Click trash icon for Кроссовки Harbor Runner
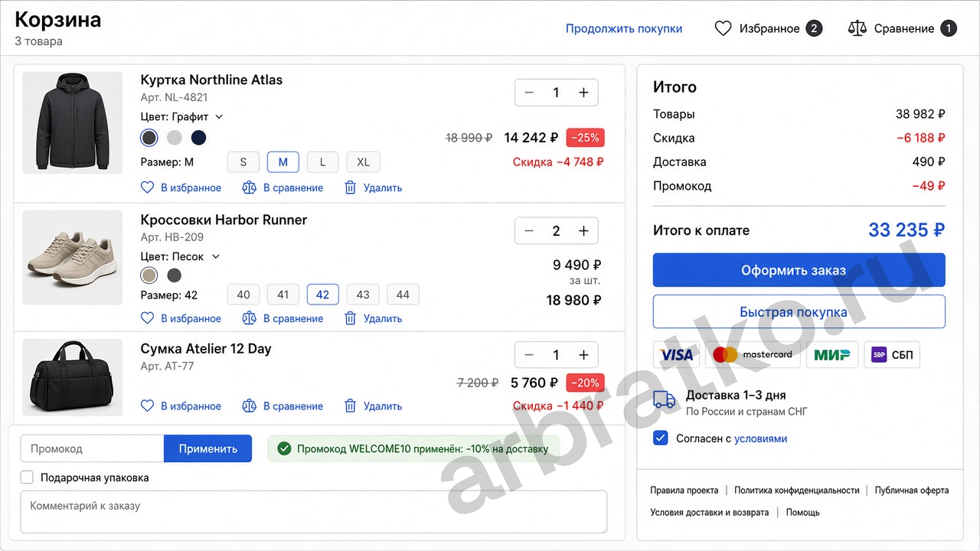The image size is (980, 551). (351, 318)
